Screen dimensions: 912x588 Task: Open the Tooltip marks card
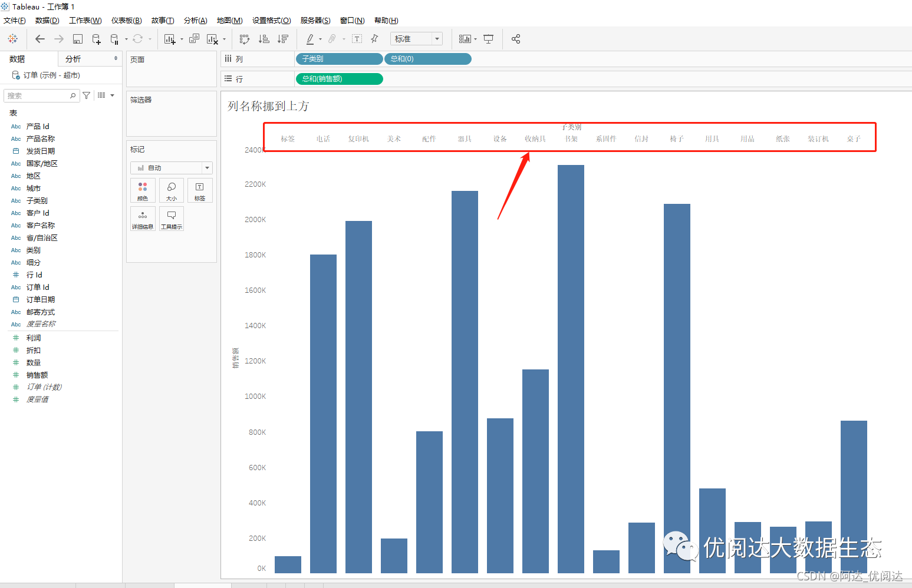tap(172, 219)
